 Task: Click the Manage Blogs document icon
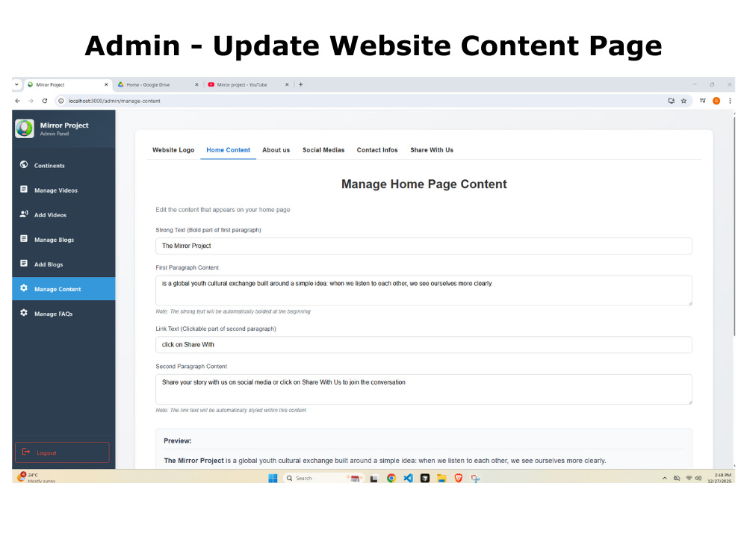coord(24,239)
